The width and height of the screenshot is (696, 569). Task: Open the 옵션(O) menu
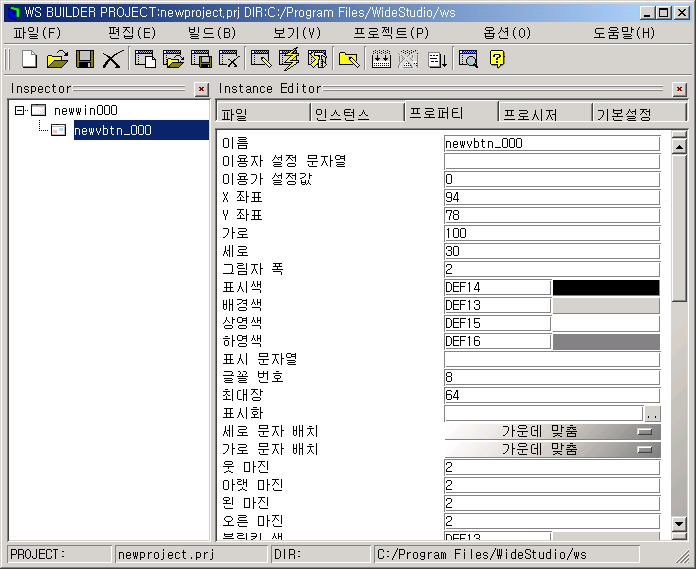click(x=507, y=33)
